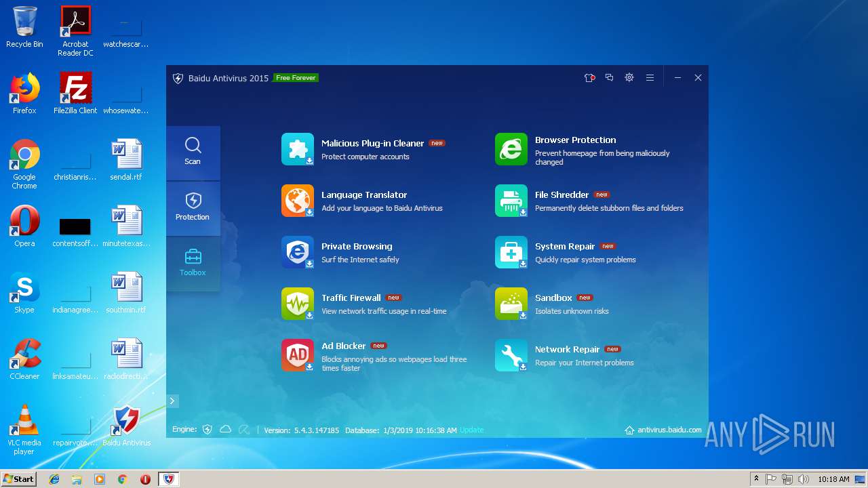
Task: Open the Scan tab in sidebar
Action: point(193,152)
